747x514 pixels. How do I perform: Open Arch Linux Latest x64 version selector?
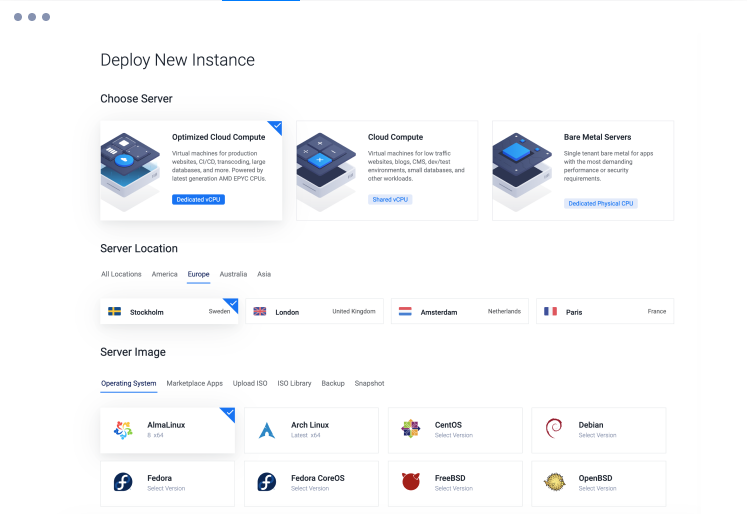click(x=306, y=435)
